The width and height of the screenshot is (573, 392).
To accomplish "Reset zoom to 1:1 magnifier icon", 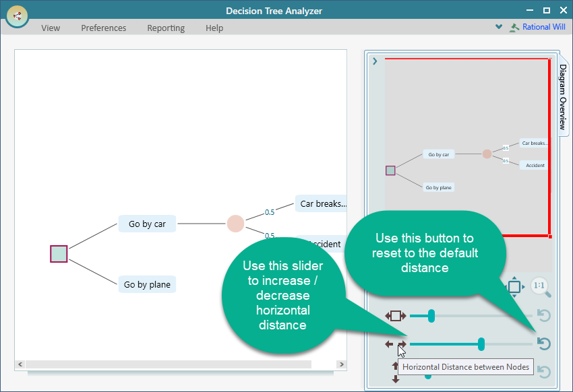I will 540,287.
